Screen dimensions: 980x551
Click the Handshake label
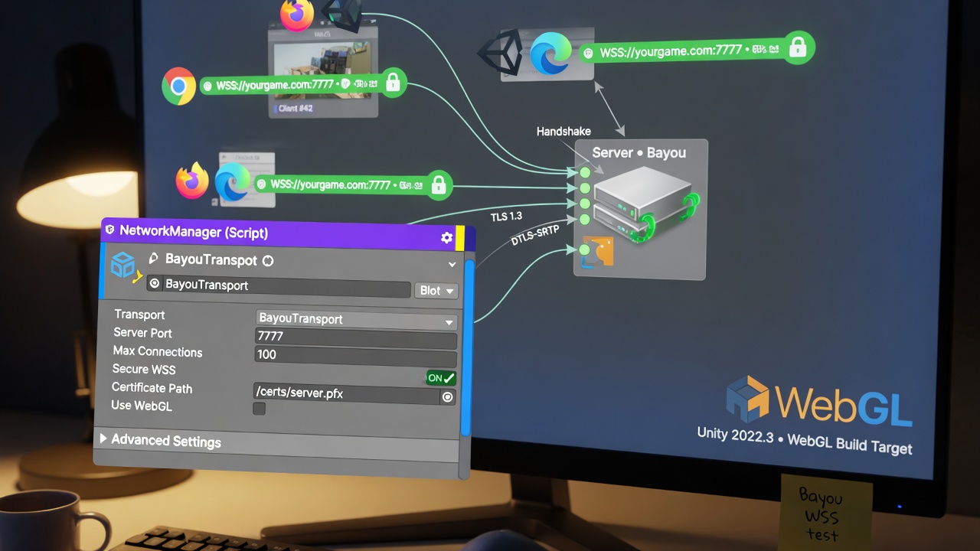tap(563, 132)
